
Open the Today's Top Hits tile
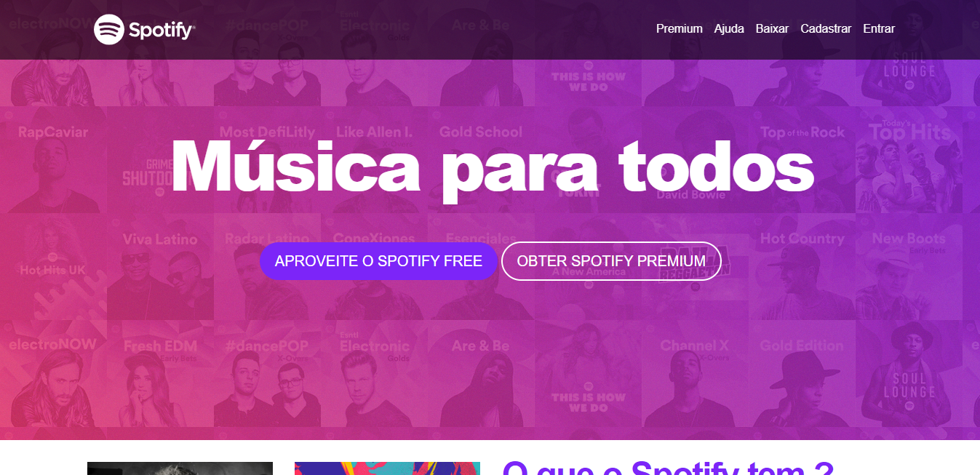click(x=909, y=160)
